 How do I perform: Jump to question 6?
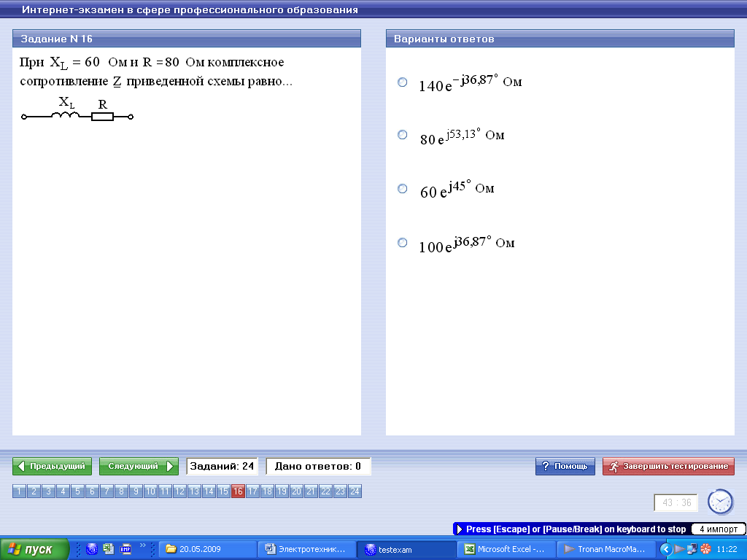coord(92,491)
